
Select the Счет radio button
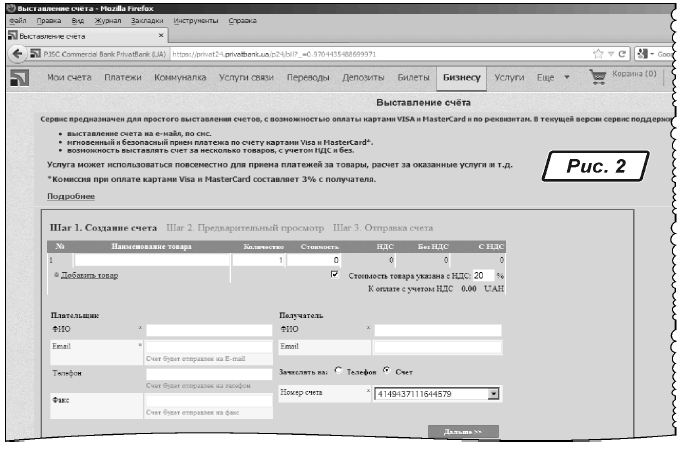(386, 371)
